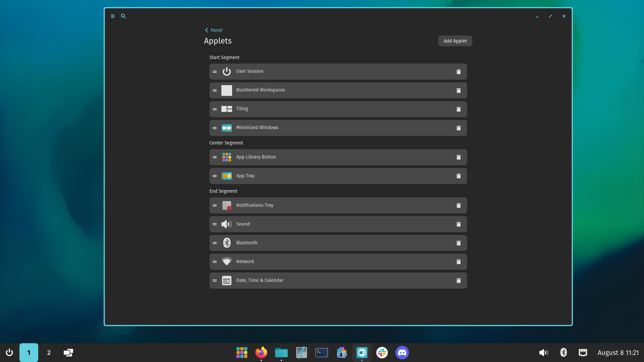Open the date and calendar applet in panel
644x362 pixels.
point(618,352)
